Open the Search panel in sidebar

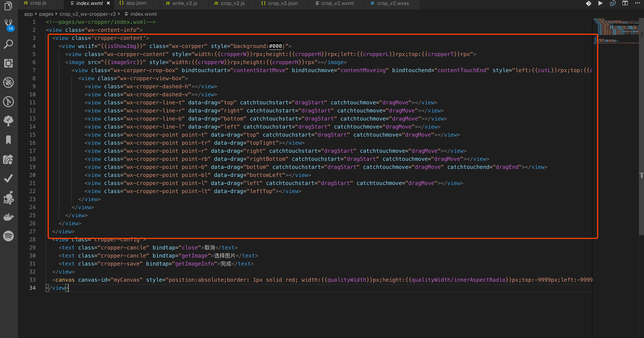(8, 44)
